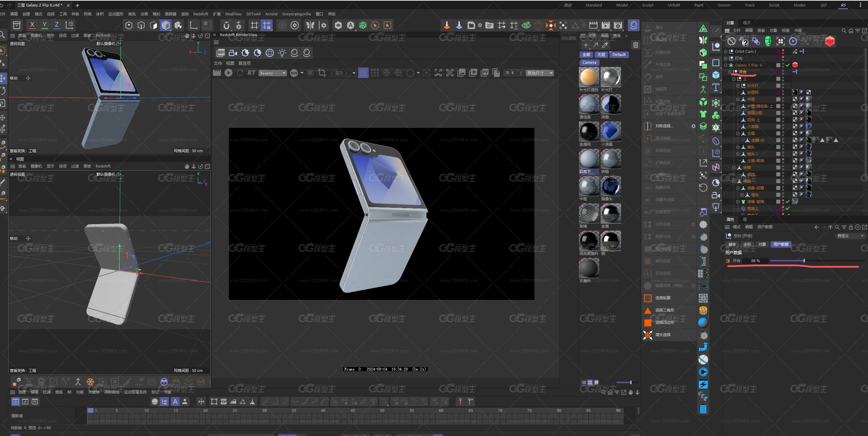This screenshot has height=436, width=868.
Task: Start render with RenderView play button
Action: click(x=229, y=73)
